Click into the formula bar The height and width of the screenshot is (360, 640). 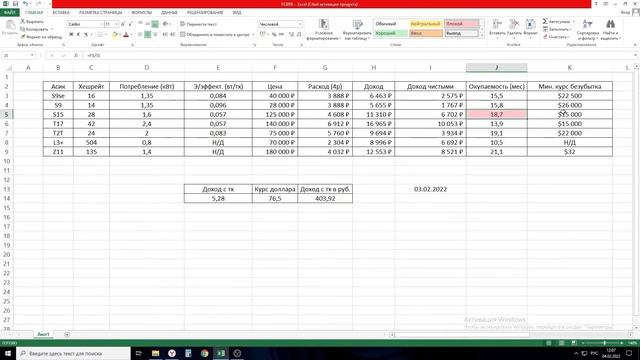point(359,55)
